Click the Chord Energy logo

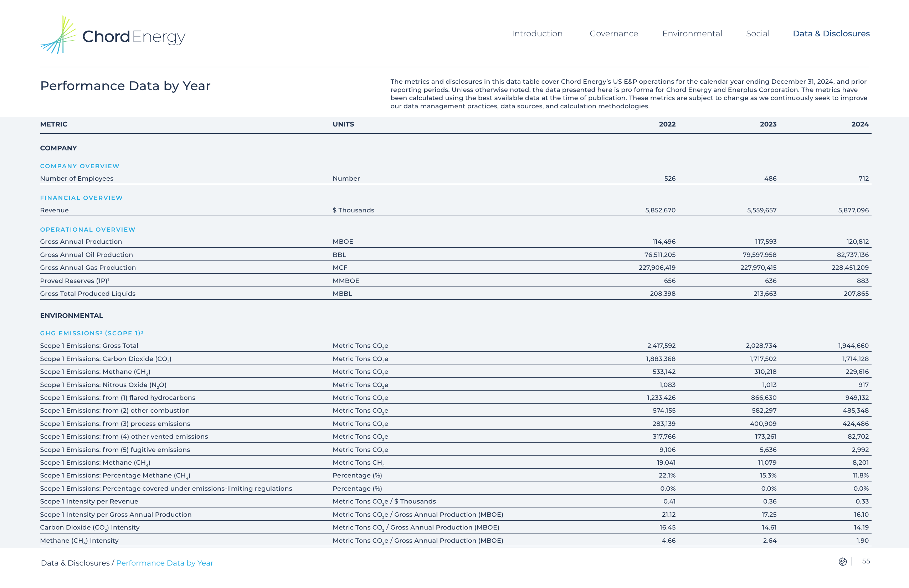pyautogui.click(x=113, y=35)
